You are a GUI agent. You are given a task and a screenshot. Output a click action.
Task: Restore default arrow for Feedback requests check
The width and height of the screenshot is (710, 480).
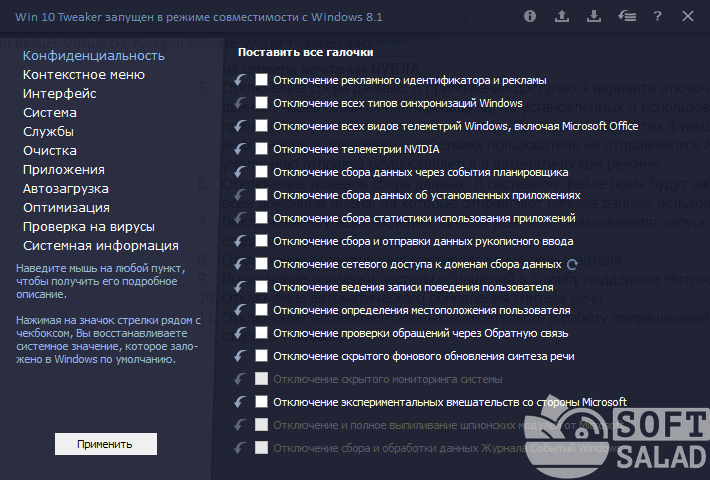240,333
